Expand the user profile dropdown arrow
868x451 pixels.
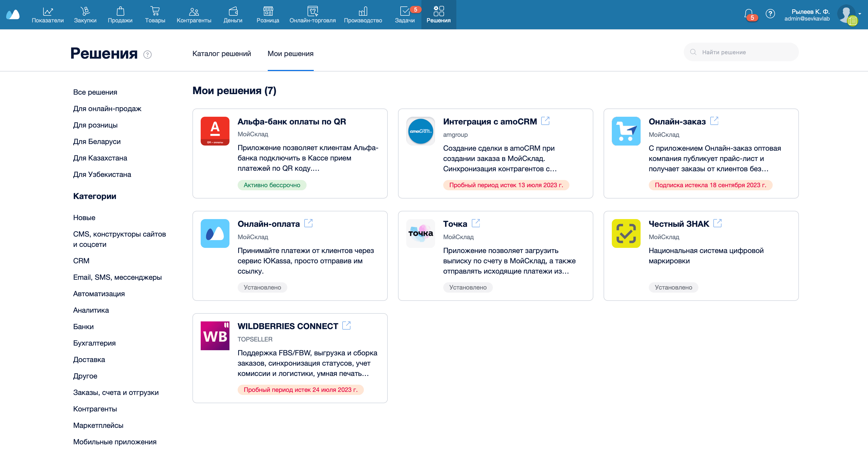click(x=860, y=14)
